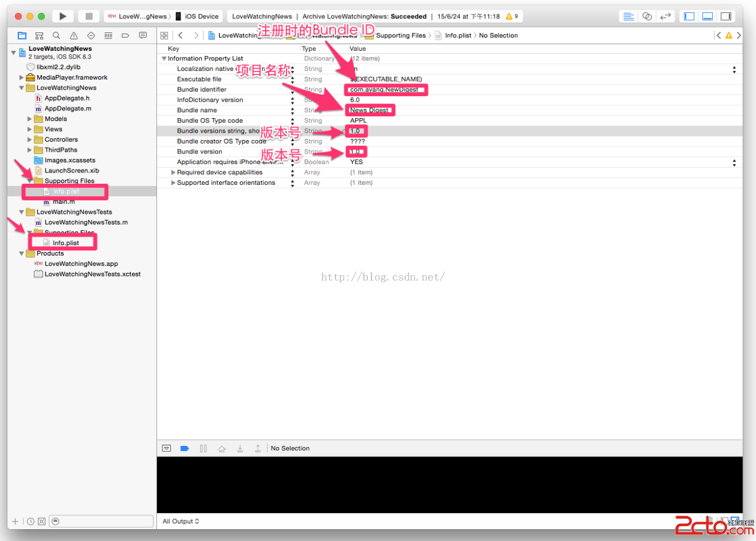
Task: Click the Bundle name value News Digest
Action: 369,110
